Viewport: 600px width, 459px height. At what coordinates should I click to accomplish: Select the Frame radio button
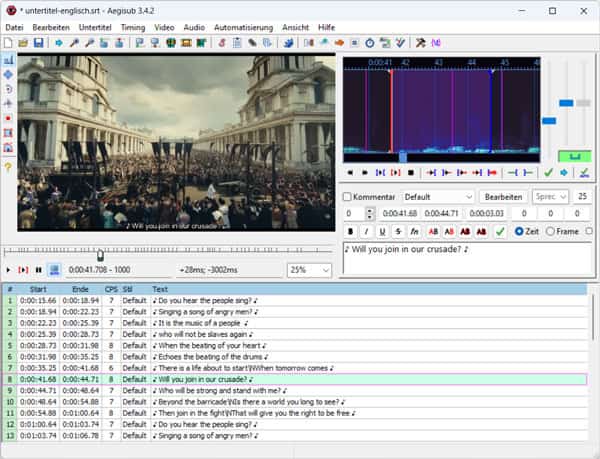pyautogui.click(x=548, y=231)
